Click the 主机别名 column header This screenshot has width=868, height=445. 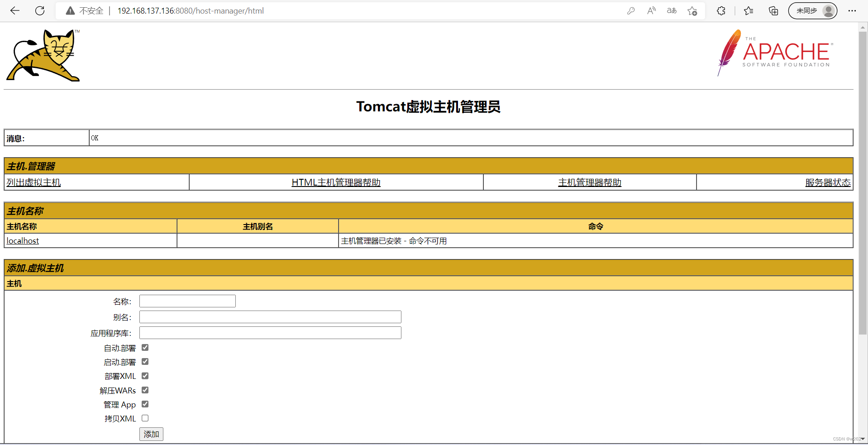coord(258,226)
